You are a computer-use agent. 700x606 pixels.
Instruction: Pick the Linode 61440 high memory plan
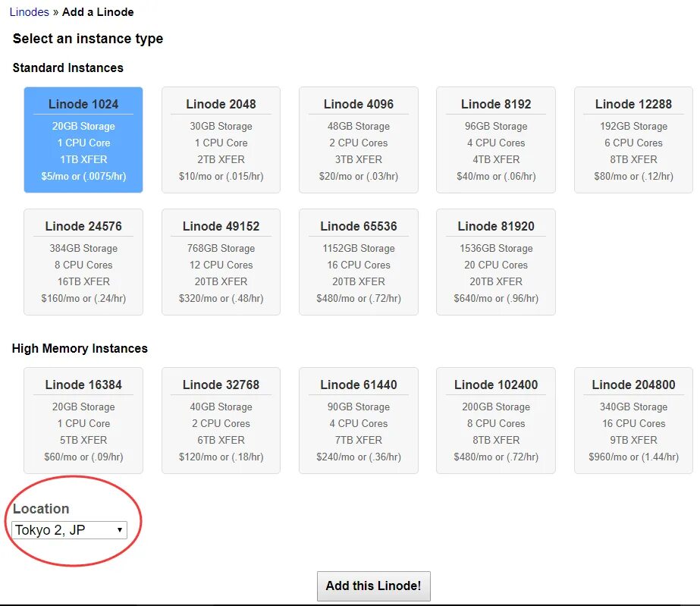(359, 420)
